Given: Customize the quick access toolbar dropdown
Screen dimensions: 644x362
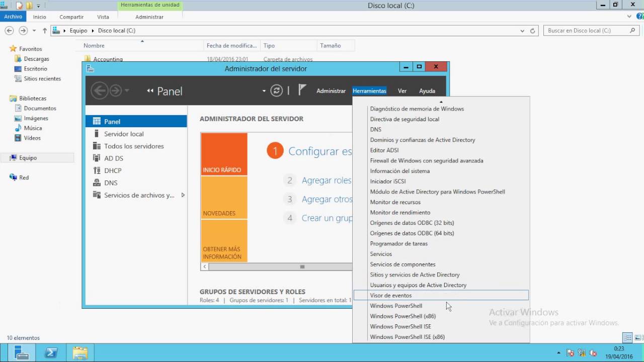Looking at the screenshot, I should [38, 6].
